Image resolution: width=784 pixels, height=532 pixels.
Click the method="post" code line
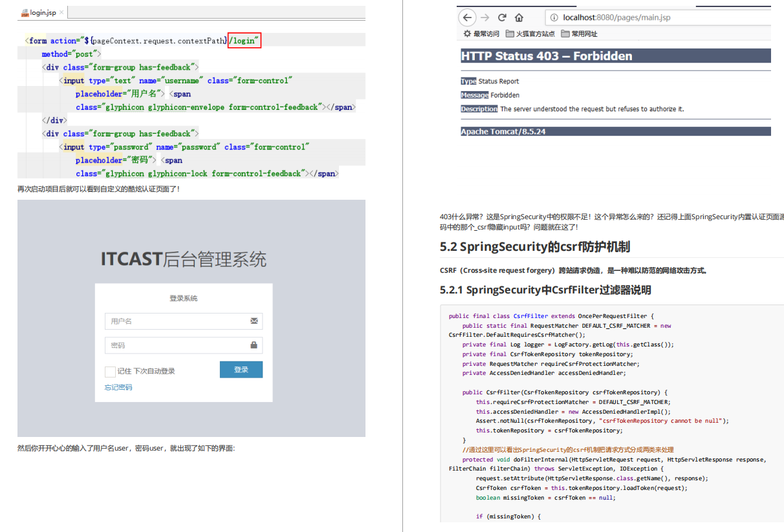point(72,54)
